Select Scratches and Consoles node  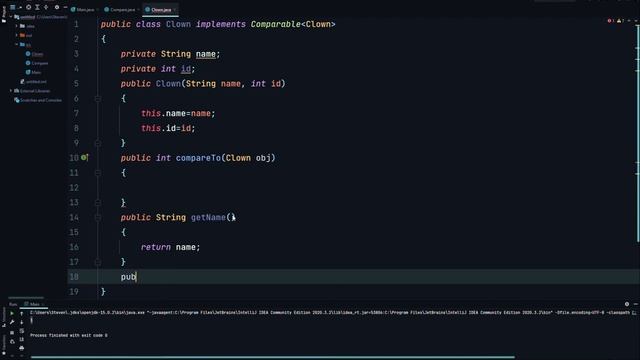(x=38, y=100)
